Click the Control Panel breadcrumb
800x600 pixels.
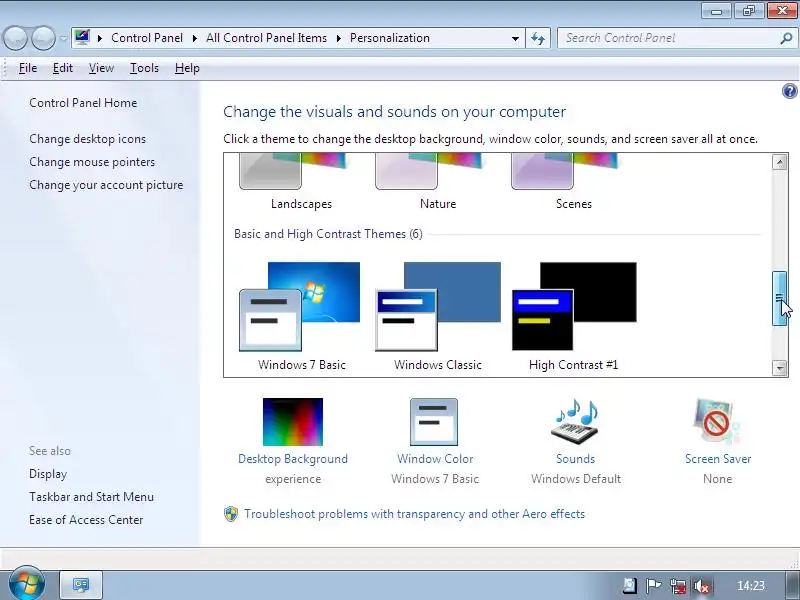point(147,38)
